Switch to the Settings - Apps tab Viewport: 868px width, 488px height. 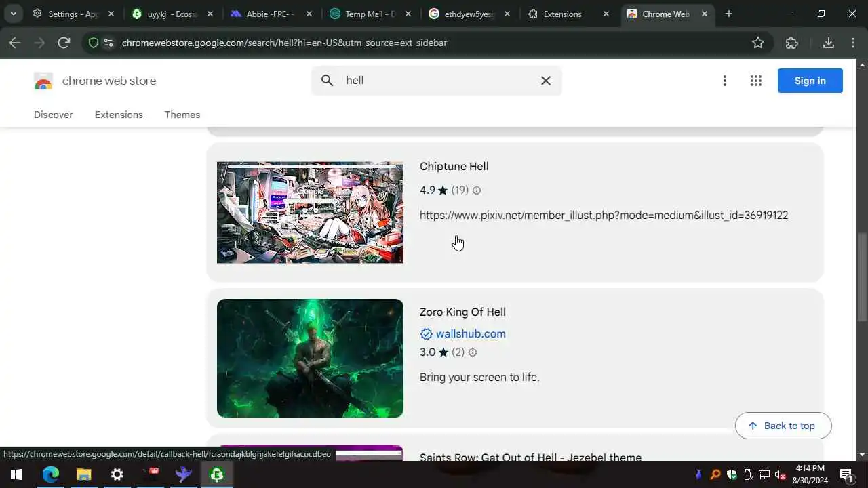pos(73,14)
